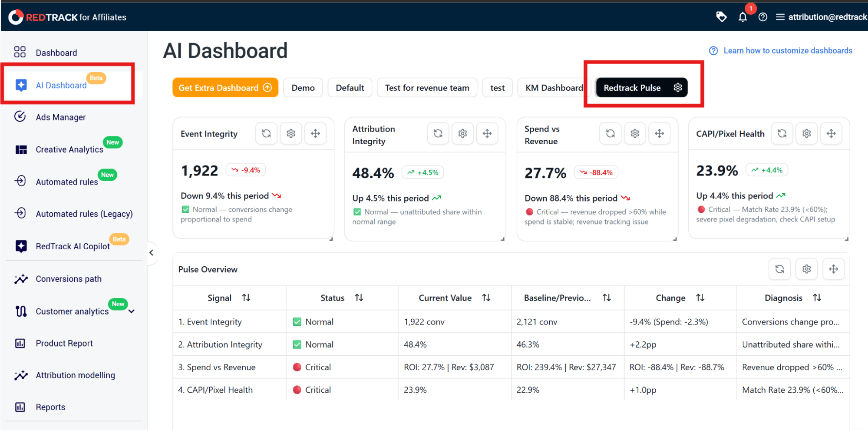Click Attribution Integrity move handle
Image resolution: width=868 pixels, height=430 pixels.
pos(487,133)
